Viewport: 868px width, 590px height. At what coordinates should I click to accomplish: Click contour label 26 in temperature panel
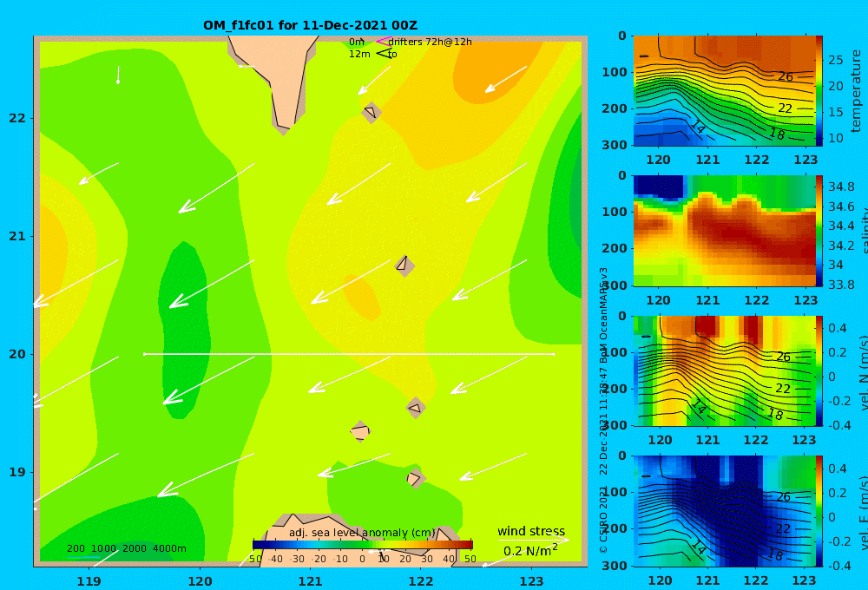click(x=785, y=77)
